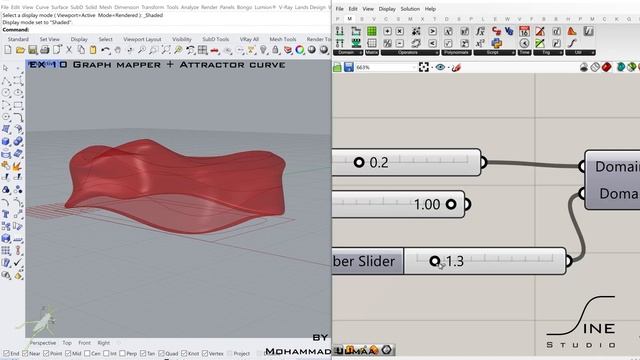Image resolution: width=640 pixels, height=360 pixels.
Task: Click the Grasshopper sketch brush icon
Action: 456,67
